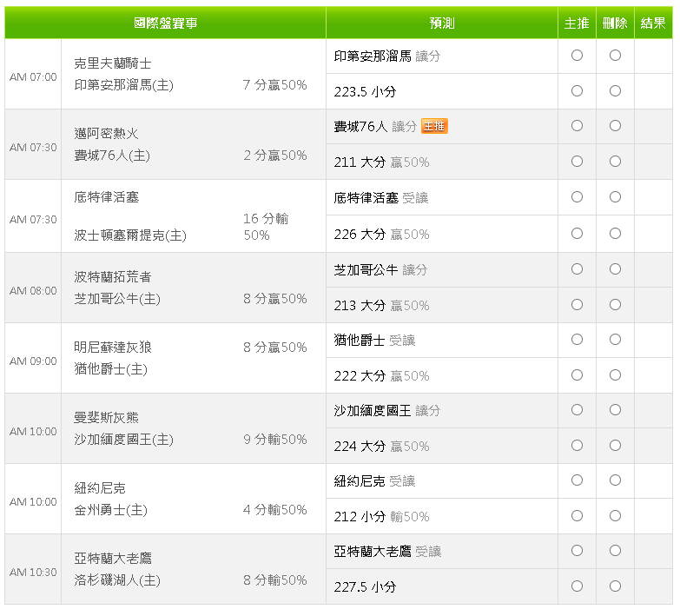Click the 212 小分 輸50% prediction text
This screenshot has height=616, width=680.
click(381, 517)
